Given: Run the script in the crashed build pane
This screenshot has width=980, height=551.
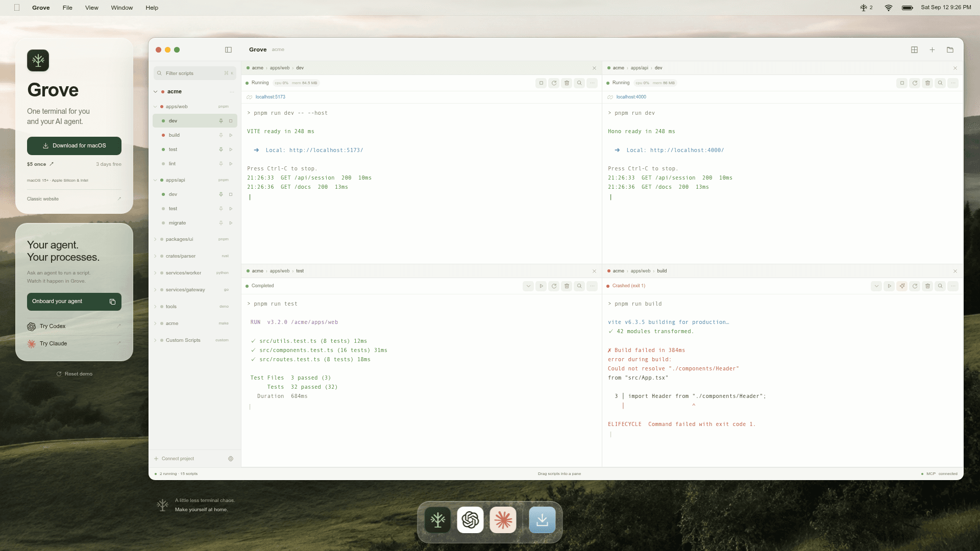Looking at the screenshot, I should [x=889, y=286].
